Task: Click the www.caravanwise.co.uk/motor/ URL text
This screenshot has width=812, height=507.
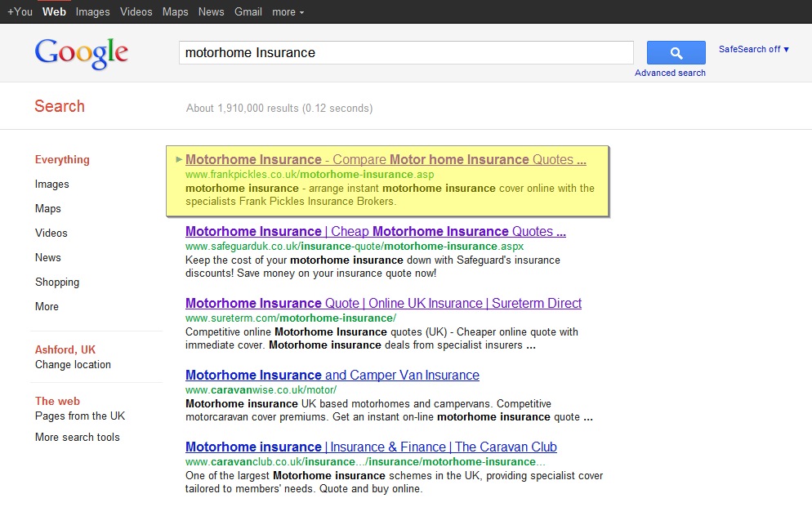Action: tap(261, 389)
